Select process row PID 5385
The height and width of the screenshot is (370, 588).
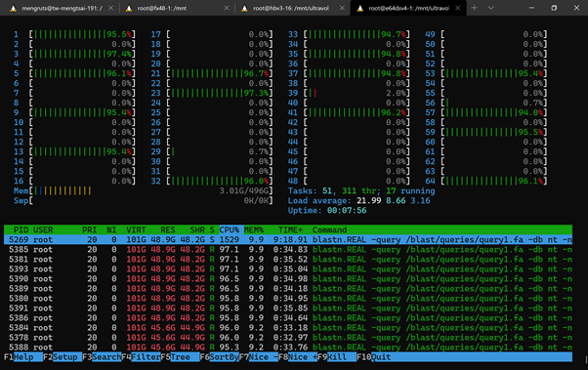[288, 249]
